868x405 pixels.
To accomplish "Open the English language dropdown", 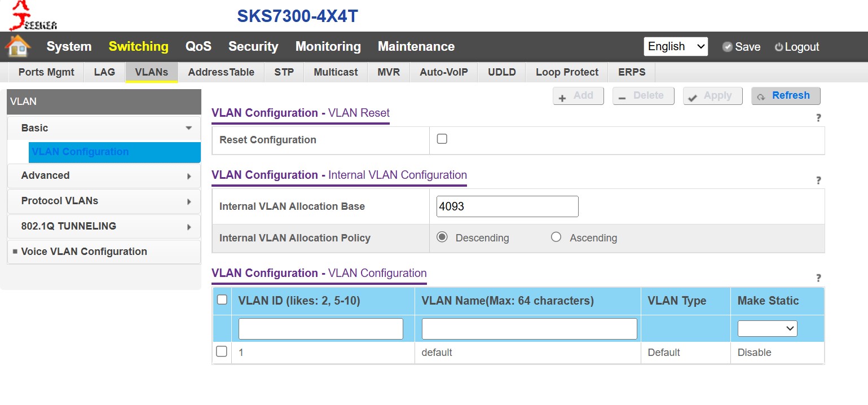I will (676, 47).
